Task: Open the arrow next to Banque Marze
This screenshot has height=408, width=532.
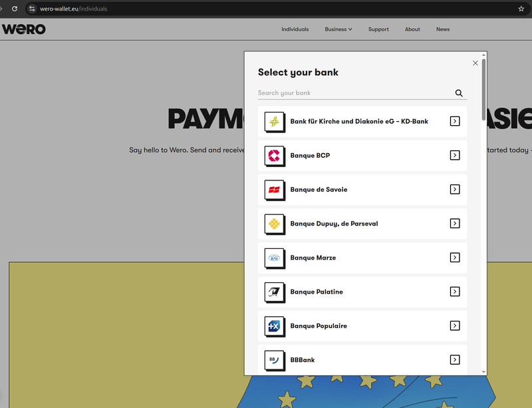Action: click(455, 258)
